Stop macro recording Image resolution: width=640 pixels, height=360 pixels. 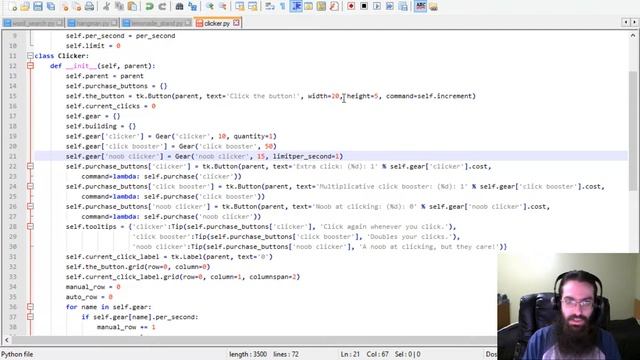364,6
